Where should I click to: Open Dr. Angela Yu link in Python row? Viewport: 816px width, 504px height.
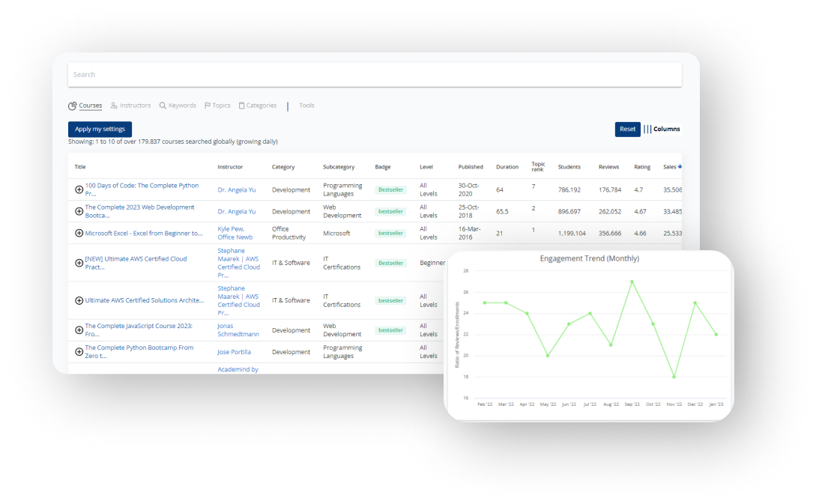[236, 190]
